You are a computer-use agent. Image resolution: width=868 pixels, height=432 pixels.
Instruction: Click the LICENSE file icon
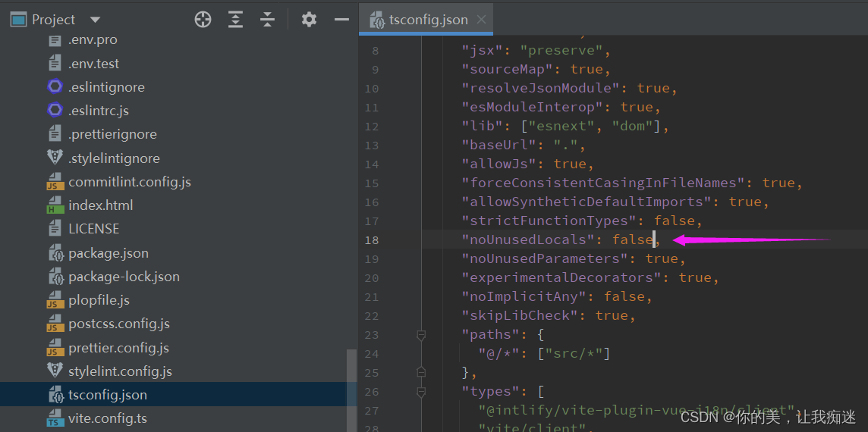pos(55,229)
